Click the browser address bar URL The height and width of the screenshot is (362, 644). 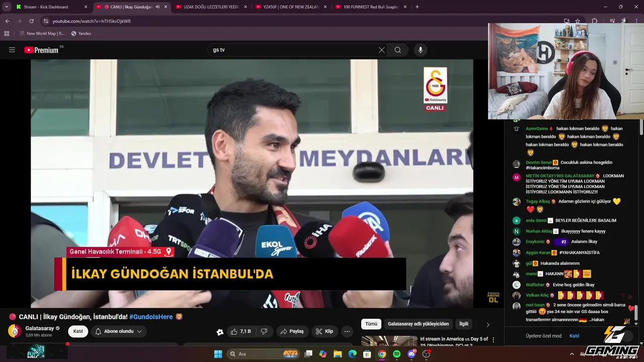92,21
